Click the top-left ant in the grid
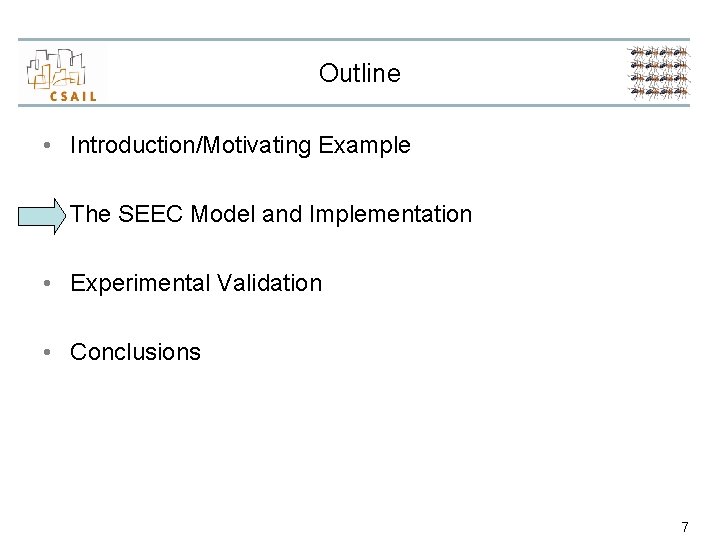Viewport: 720px width, 540px height. coord(636,53)
